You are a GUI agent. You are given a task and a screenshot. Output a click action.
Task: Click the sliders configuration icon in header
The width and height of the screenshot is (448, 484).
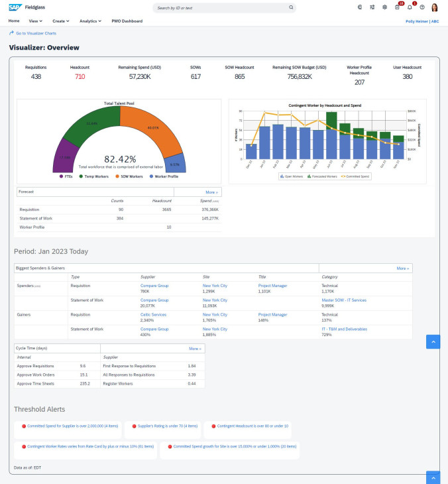(372, 7)
